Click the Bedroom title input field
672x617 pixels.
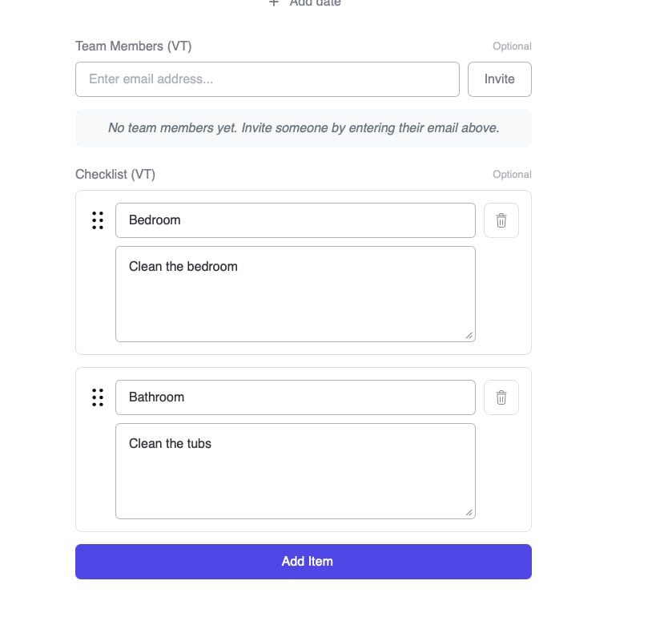(295, 220)
